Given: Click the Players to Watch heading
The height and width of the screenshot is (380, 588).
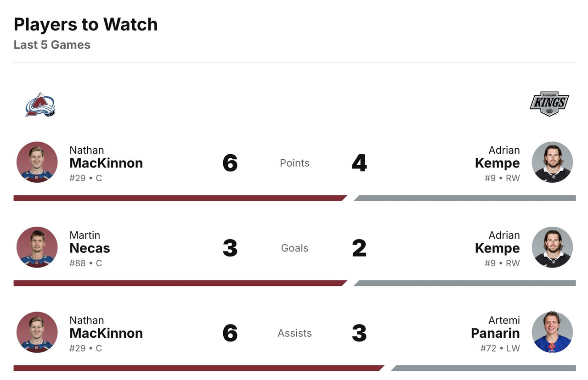Looking at the screenshot, I should coord(86,24).
